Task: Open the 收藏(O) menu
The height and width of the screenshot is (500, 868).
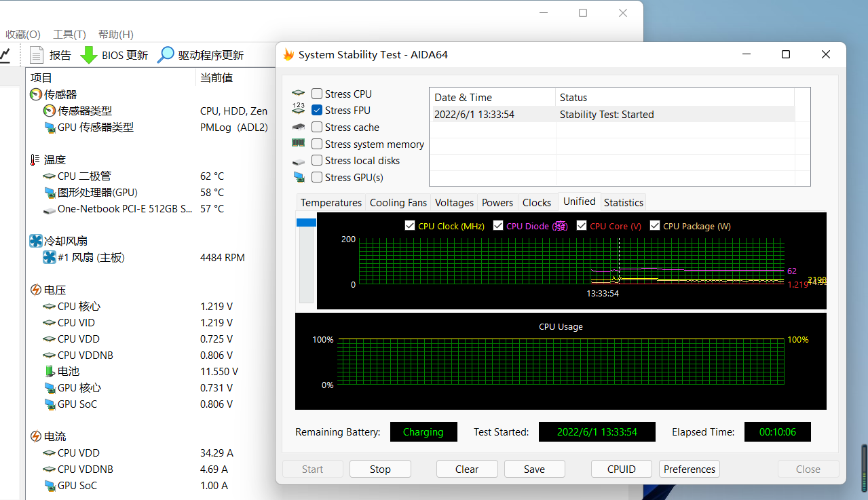Action: (23, 35)
